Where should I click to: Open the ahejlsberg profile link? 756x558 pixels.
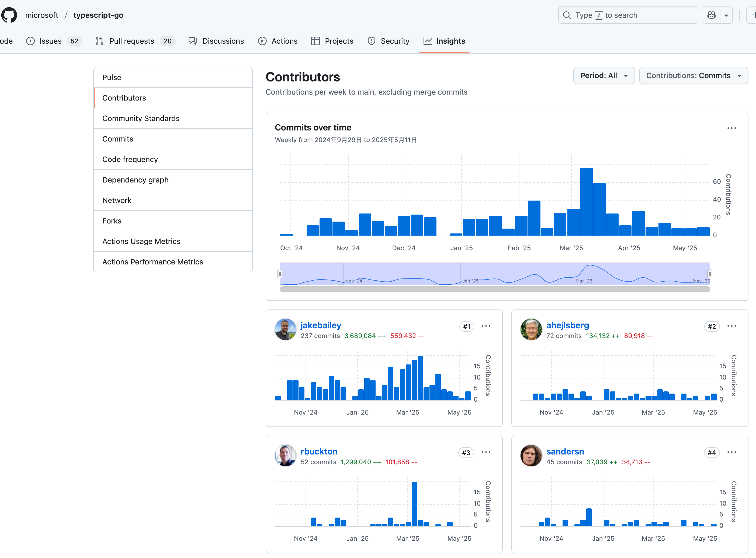tap(567, 325)
